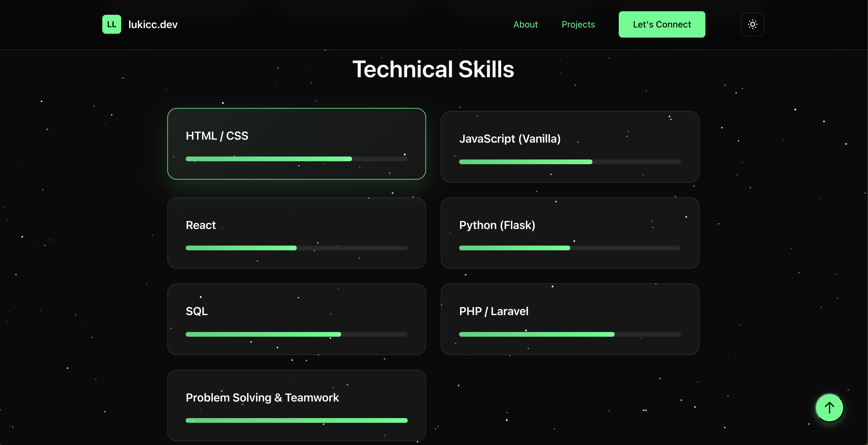Click the Technical Skills heading
Screen dimensions: 868x445
(x=434, y=69)
